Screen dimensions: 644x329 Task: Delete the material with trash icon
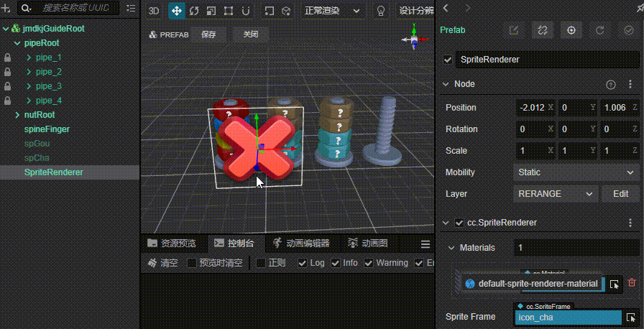632,282
